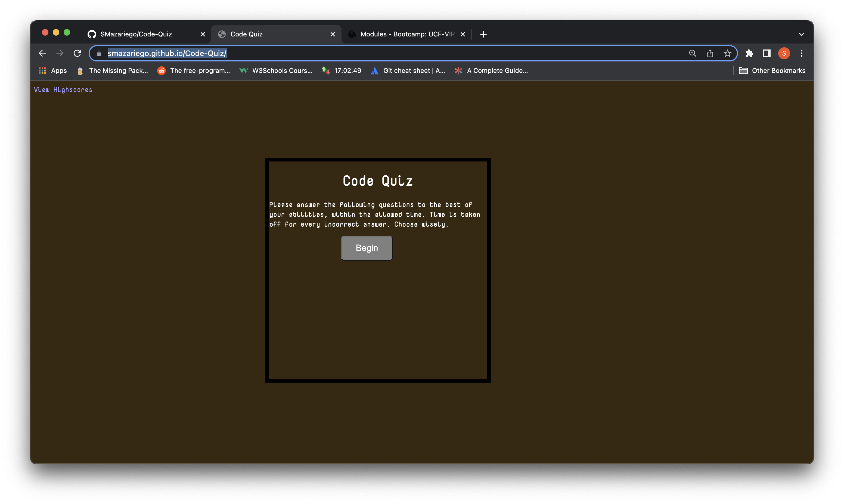This screenshot has width=844, height=504.
Task: Expand the tab search chevron
Action: (801, 34)
